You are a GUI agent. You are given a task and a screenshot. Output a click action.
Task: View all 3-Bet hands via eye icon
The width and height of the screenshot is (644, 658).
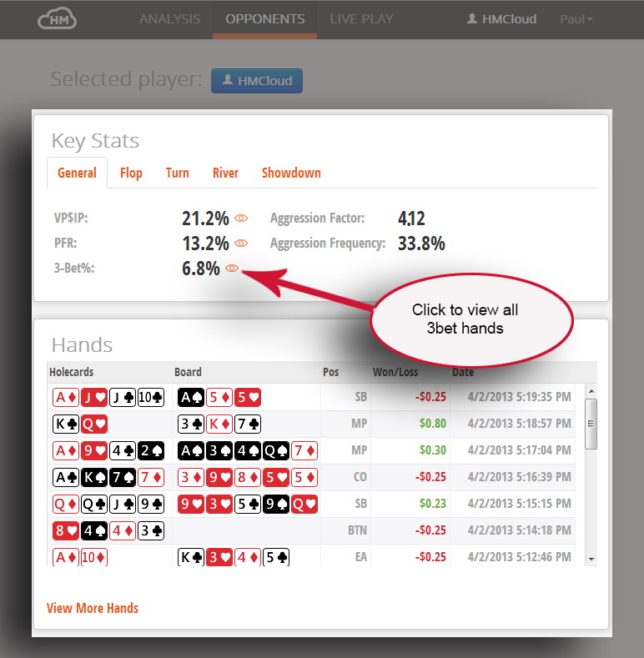tap(232, 269)
